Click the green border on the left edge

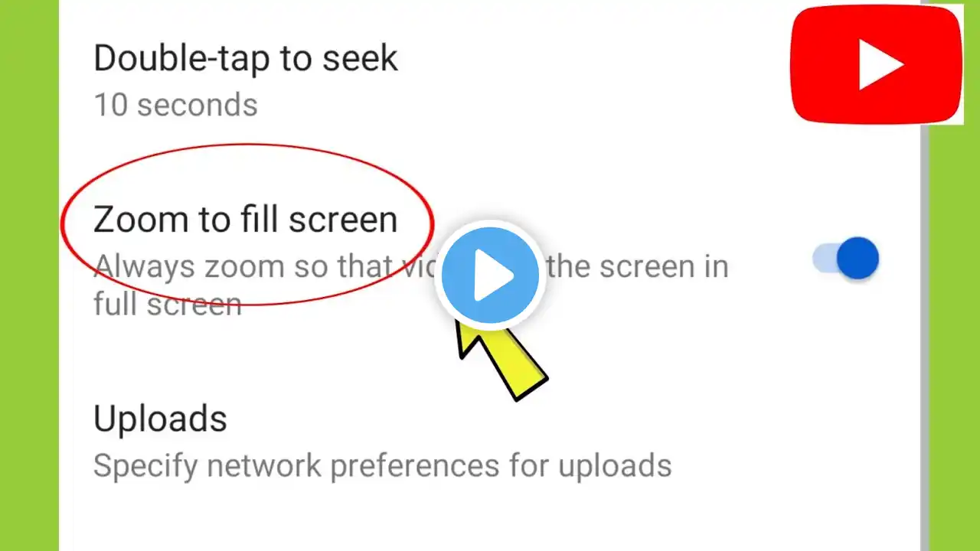pos(29,275)
